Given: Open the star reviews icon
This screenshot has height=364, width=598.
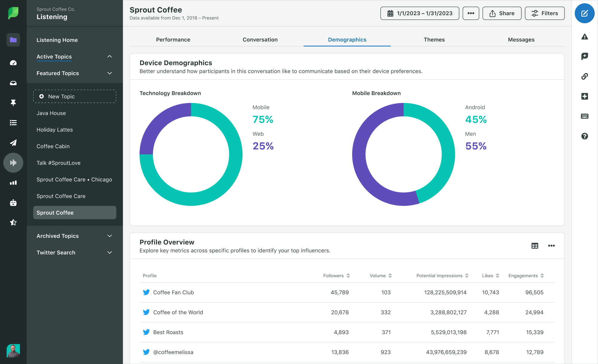Looking at the screenshot, I should click(13, 222).
